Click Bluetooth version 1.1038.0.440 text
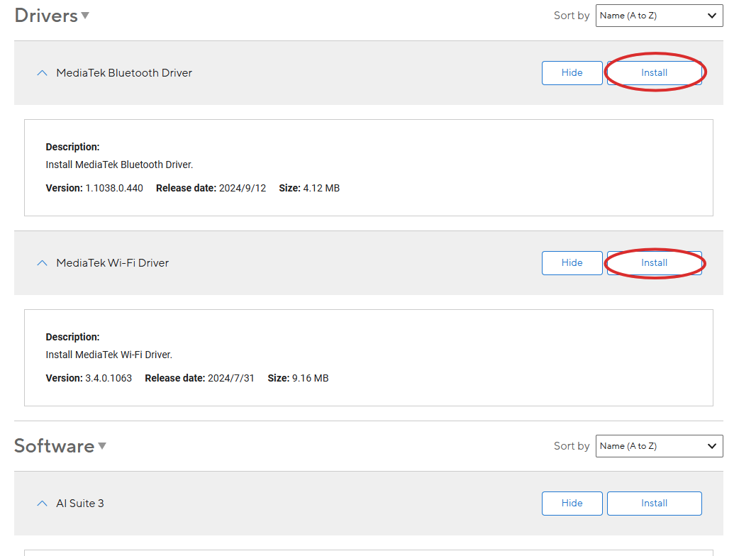The image size is (756, 556). (114, 188)
